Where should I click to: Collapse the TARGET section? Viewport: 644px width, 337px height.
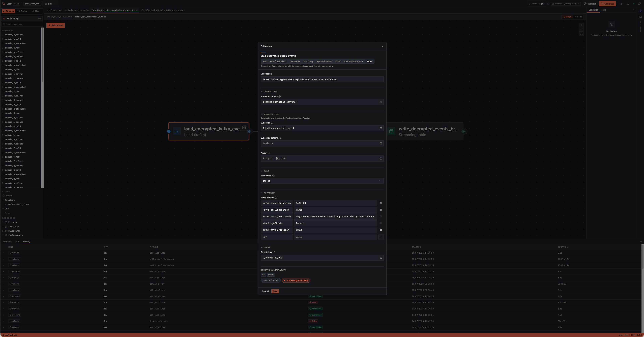pos(266,247)
